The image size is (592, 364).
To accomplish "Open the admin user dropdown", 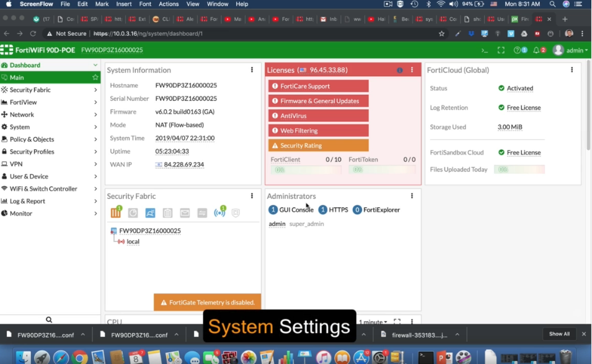I will (571, 50).
